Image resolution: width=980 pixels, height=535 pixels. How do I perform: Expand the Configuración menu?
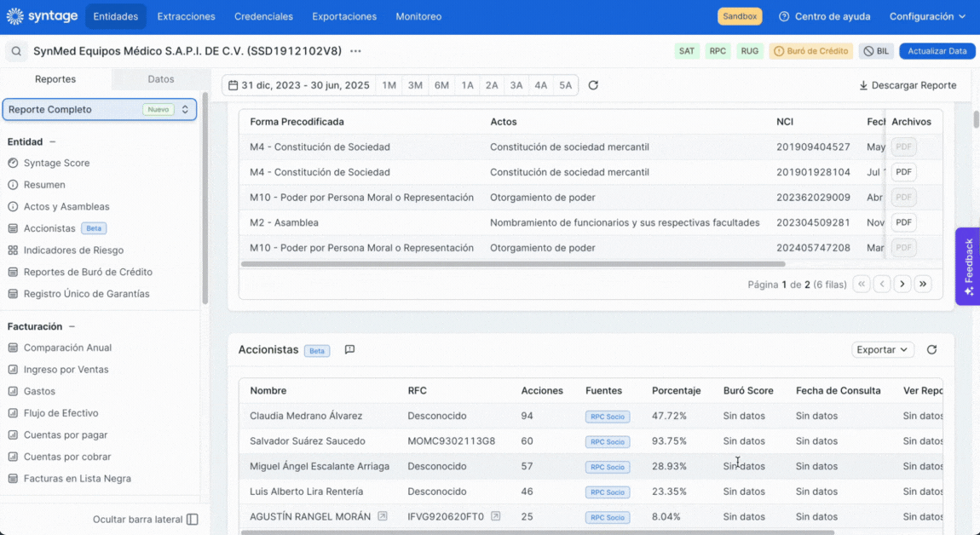[927, 16]
